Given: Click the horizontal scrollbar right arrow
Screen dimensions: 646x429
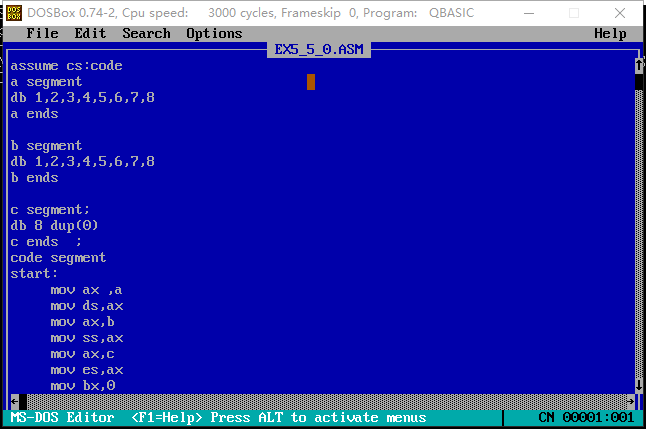Looking at the screenshot, I should point(631,401).
